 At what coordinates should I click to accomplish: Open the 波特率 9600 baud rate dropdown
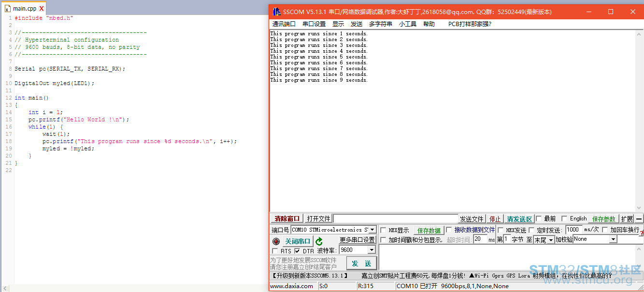click(x=372, y=250)
